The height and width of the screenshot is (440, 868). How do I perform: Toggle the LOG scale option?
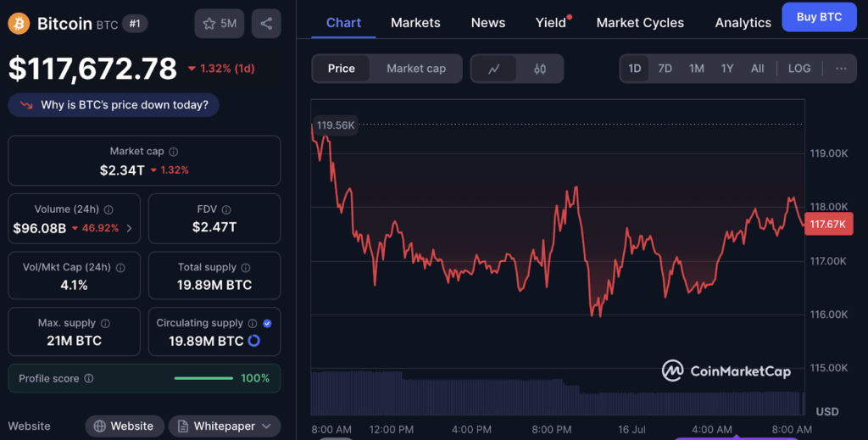tap(798, 69)
